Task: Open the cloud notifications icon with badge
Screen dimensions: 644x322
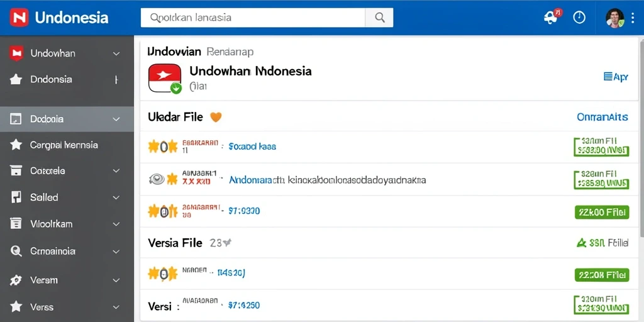Action: click(x=552, y=17)
